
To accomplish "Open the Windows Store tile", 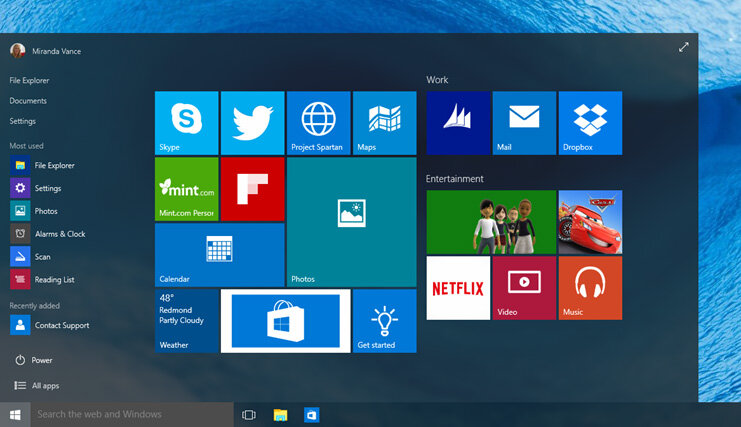I will pyautogui.click(x=285, y=321).
